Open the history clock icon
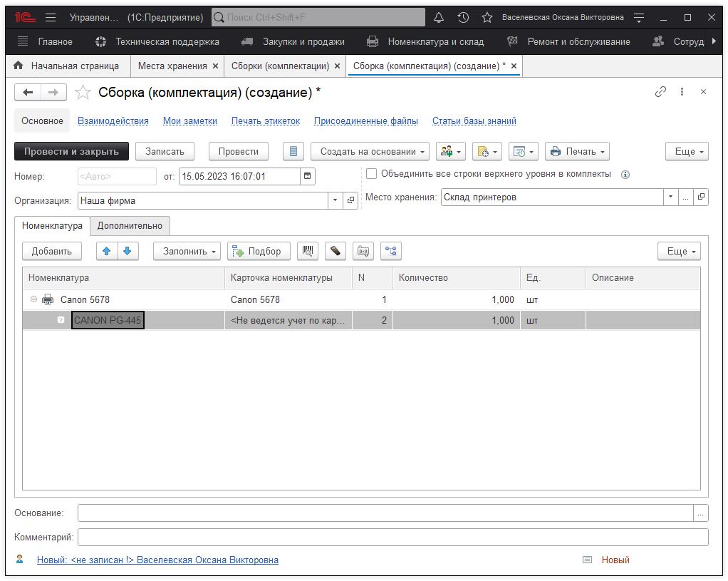The image size is (728, 581). pos(463,17)
